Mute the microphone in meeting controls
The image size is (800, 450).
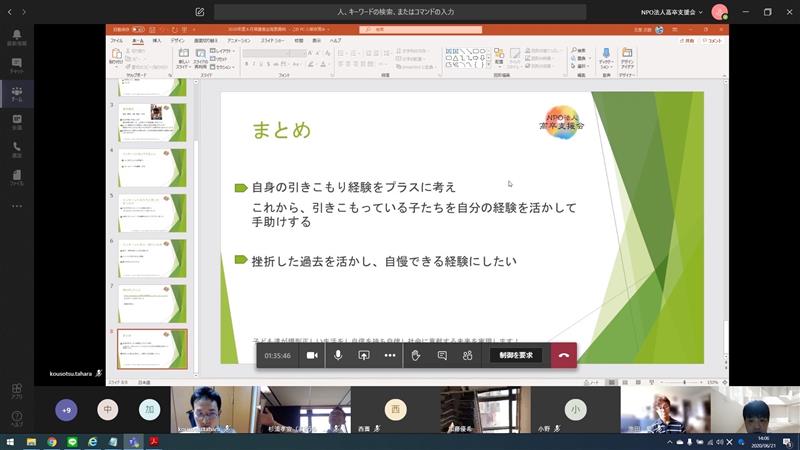click(x=338, y=355)
